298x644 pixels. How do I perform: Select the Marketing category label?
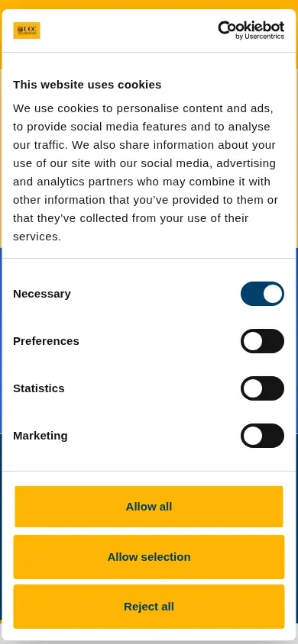click(40, 436)
